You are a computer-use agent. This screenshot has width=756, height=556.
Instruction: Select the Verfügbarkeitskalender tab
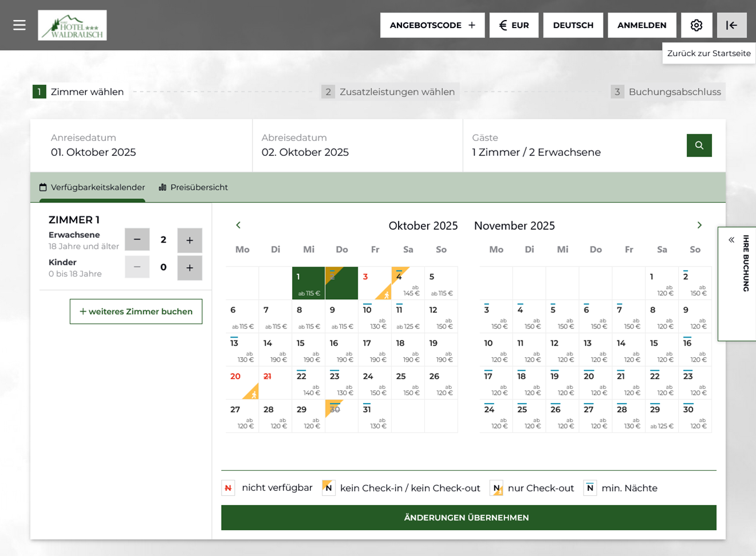pos(92,187)
